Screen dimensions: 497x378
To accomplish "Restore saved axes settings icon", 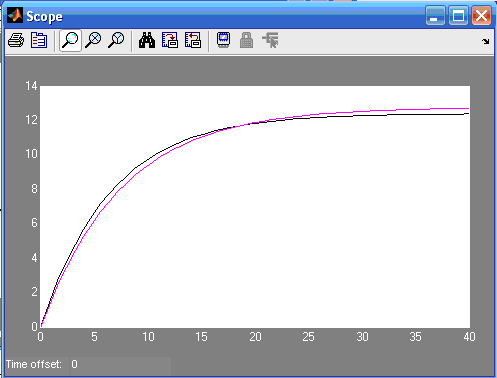I will tap(193, 40).
